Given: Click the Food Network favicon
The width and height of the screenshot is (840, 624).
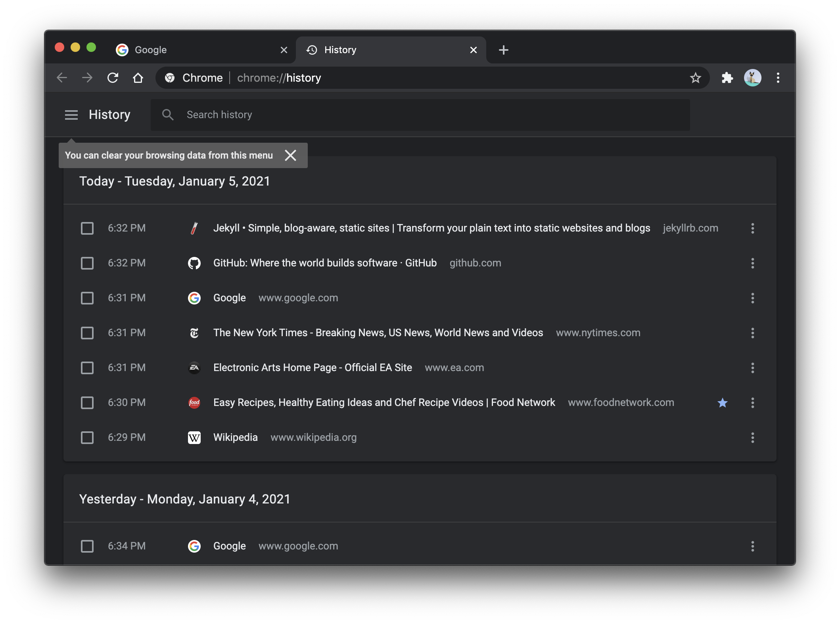Looking at the screenshot, I should [x=194, y=402].
